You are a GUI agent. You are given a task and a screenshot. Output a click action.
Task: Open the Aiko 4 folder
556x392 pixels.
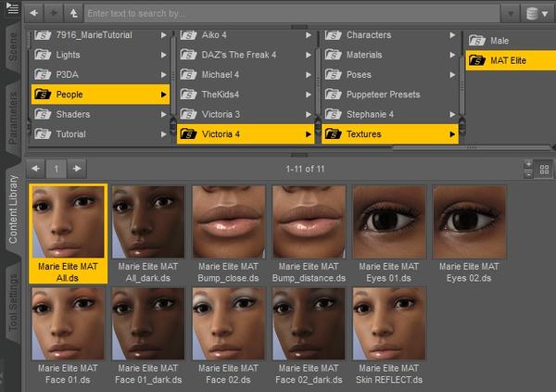click(x=246, y=35)
